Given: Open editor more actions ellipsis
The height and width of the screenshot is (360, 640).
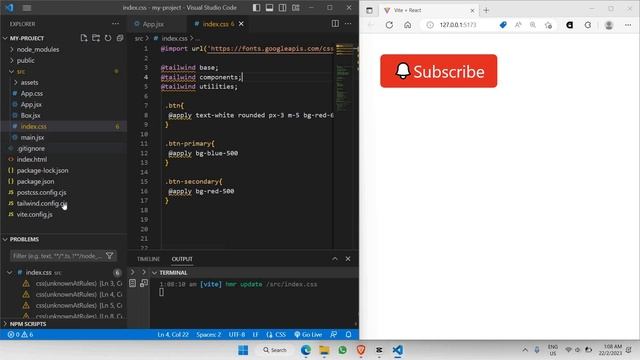Looking at the screenshot, I should (x=348, y=24).
